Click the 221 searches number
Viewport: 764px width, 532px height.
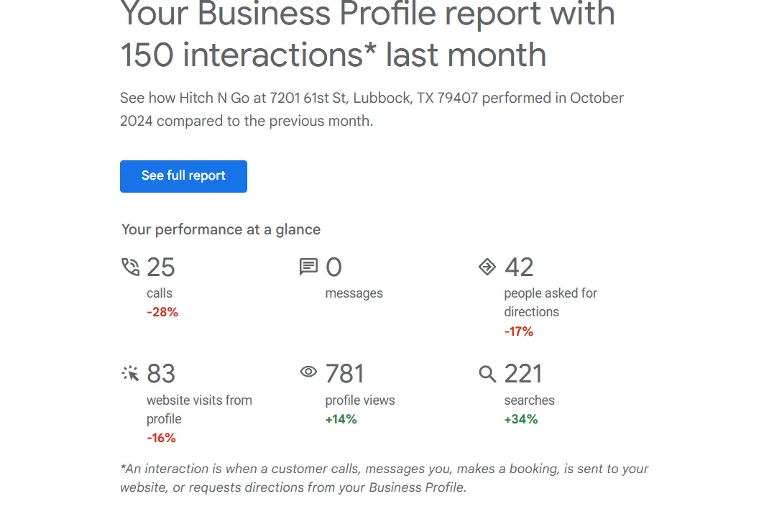click(x=523, y=374)
